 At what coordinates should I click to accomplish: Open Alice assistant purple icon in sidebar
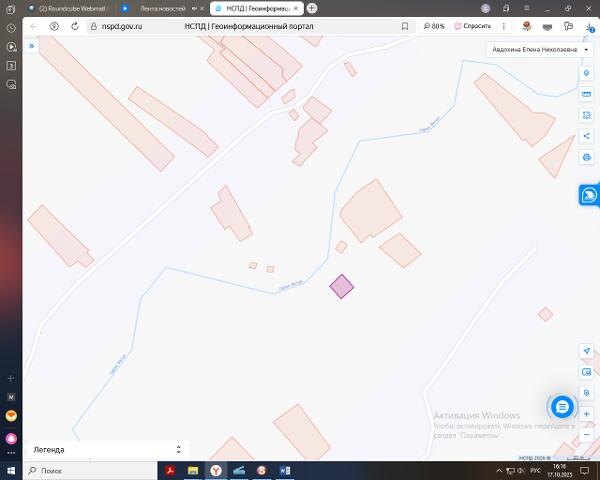(11, 438)
